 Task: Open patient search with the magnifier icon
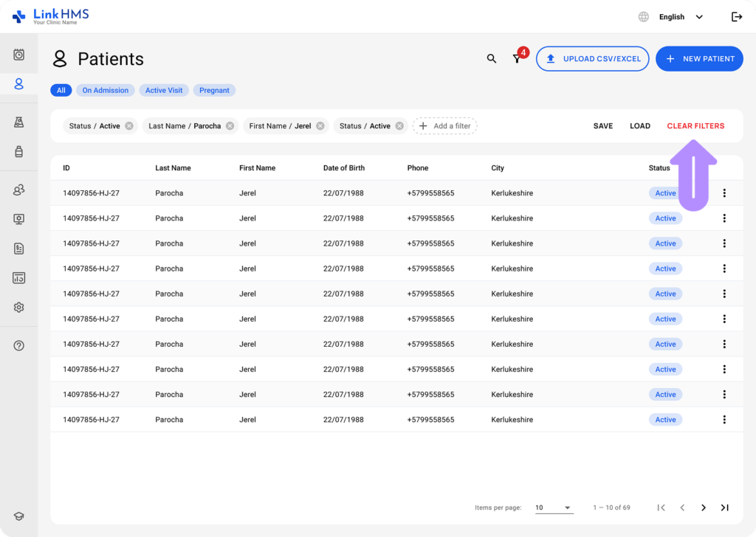pyautogui.click(x=492, y=58)
